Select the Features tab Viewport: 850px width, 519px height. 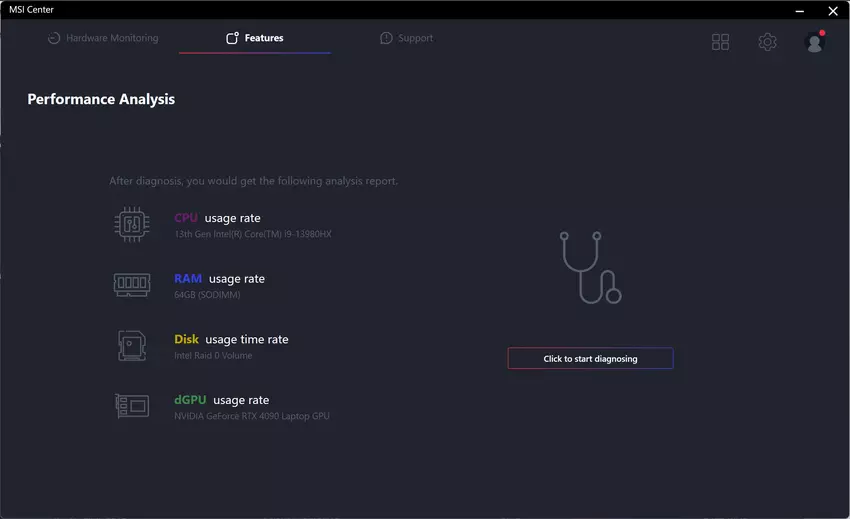tap(255, 38)
